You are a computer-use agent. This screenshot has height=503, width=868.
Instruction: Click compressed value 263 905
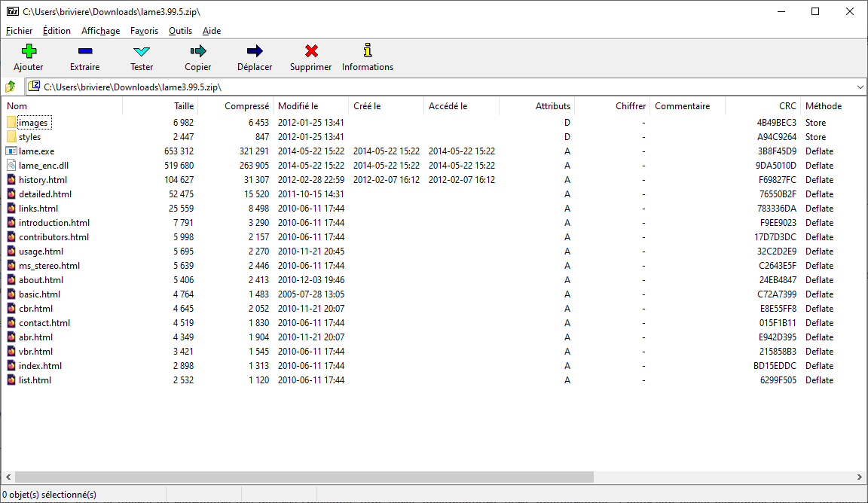click(254, 166)
